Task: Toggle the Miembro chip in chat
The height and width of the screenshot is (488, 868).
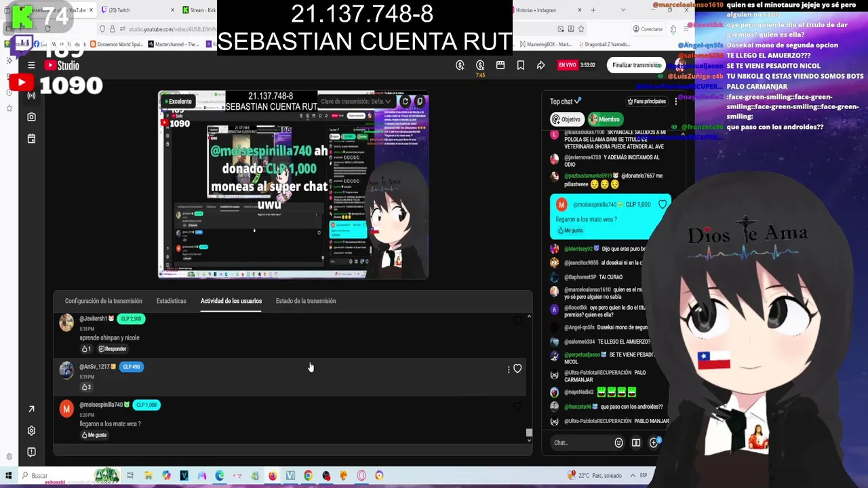Action: click(605, 119)
